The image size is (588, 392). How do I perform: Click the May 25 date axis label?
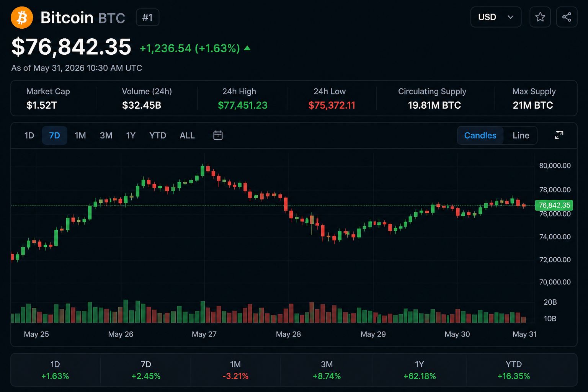(x=36, y=334)
